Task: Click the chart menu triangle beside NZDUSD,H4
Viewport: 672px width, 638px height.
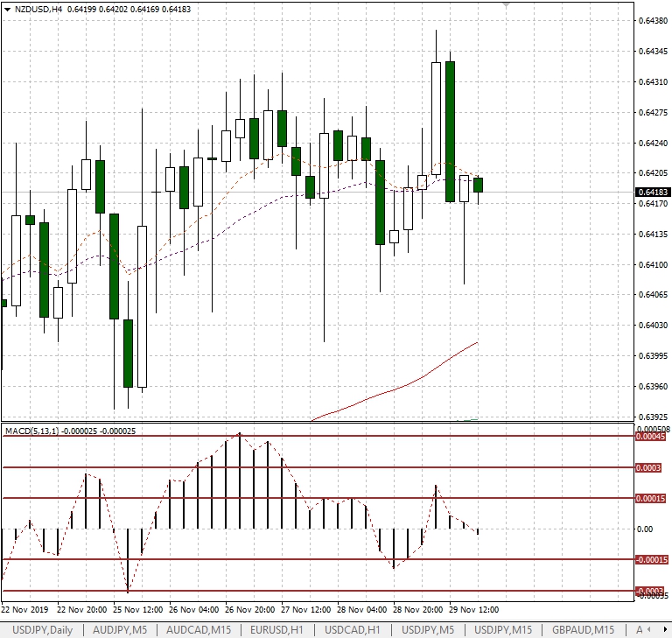Action: (x=7, y=9)
